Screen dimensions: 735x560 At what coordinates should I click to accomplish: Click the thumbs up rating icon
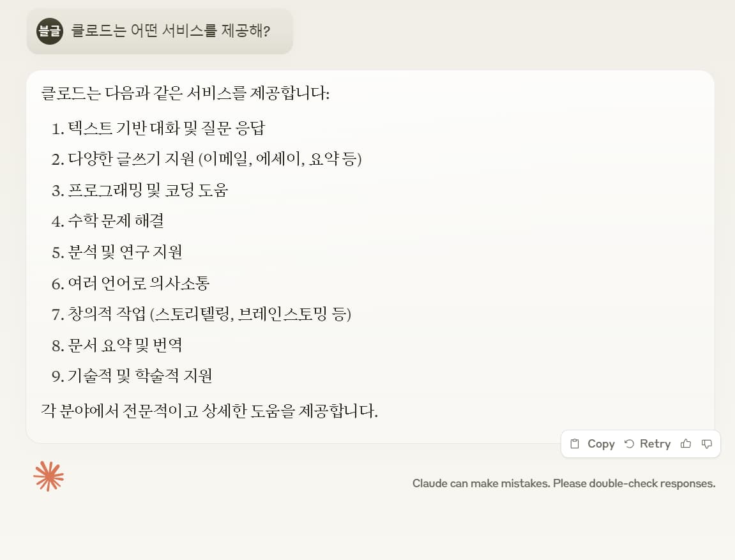pos(686,444)
